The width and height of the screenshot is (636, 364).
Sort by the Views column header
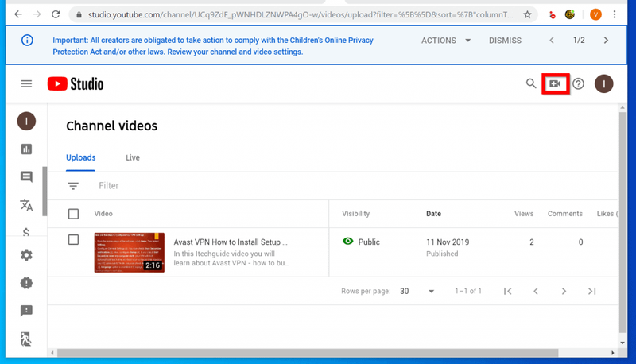[x=524, y=214]
